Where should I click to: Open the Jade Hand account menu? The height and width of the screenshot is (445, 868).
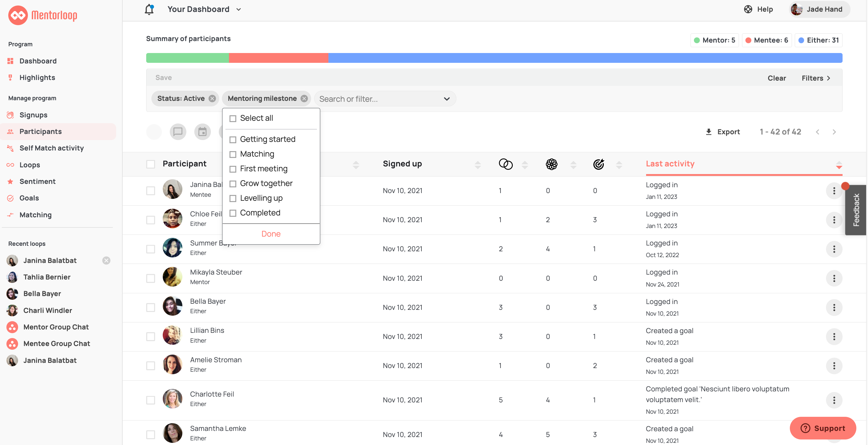click(819, 9)
